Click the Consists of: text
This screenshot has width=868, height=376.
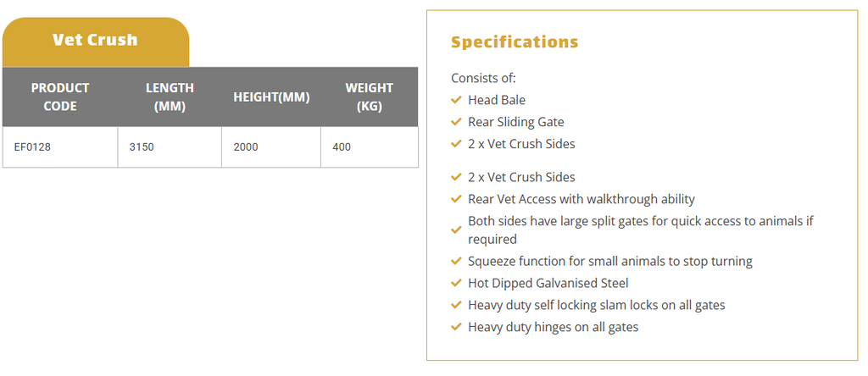pos(483,78)
